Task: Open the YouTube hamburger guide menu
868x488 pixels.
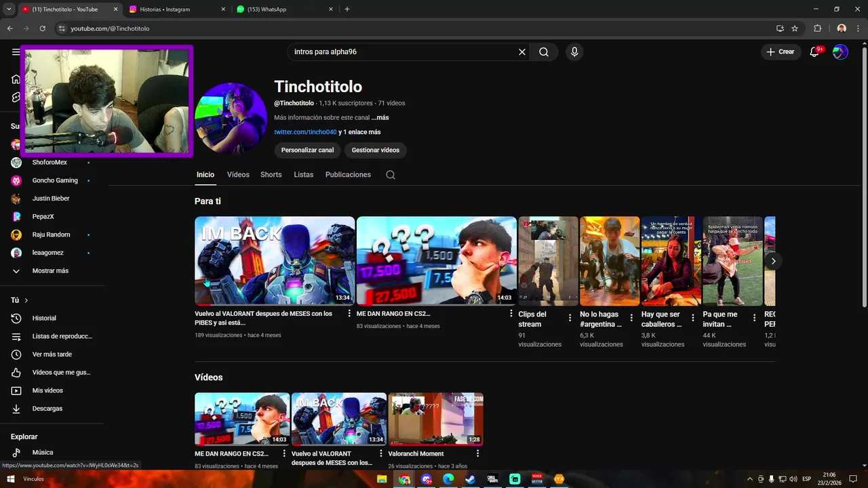Action: [x=16, y=52]
